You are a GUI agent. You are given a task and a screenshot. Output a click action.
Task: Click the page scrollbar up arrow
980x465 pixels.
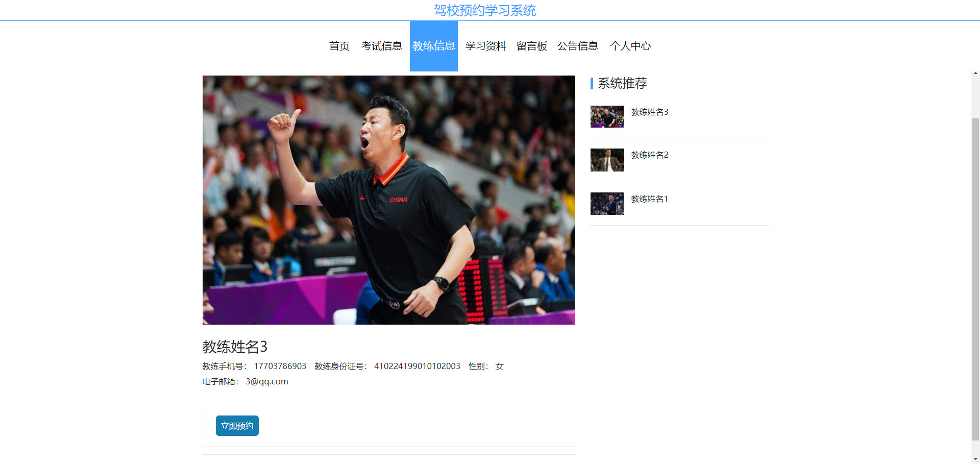[975, 74]
